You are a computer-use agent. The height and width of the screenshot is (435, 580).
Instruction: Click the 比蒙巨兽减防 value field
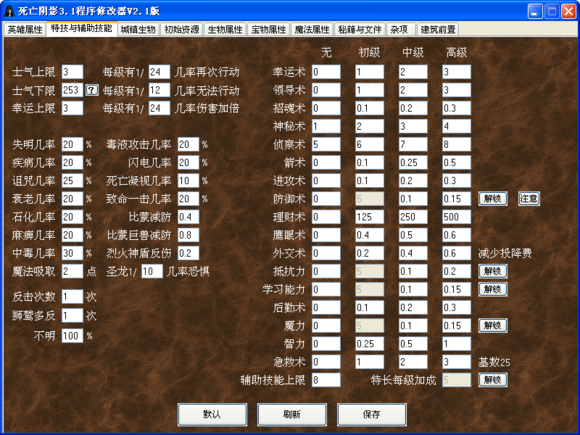tap(188, 235)
